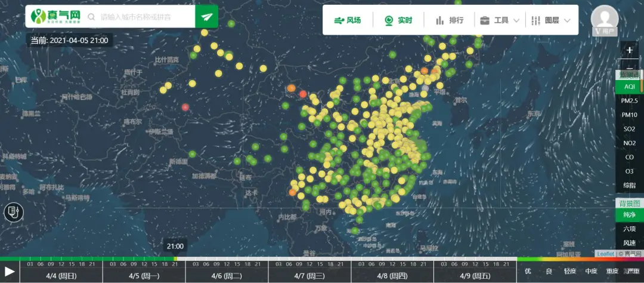Screen dimensions: 644x283
Task: Jump to 4/7 (周三) on timeline
Action: pyautogui.click(x=309, y=276)
